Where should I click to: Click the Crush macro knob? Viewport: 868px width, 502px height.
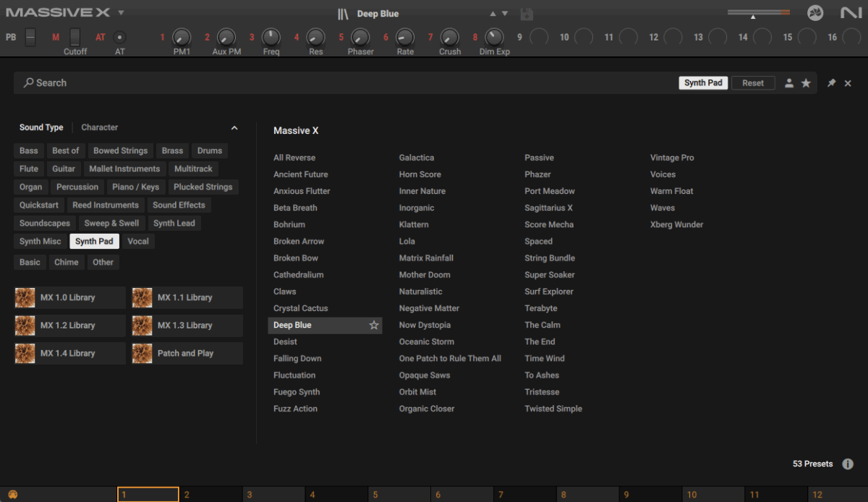pyautogui.click(x=450, y=37)
